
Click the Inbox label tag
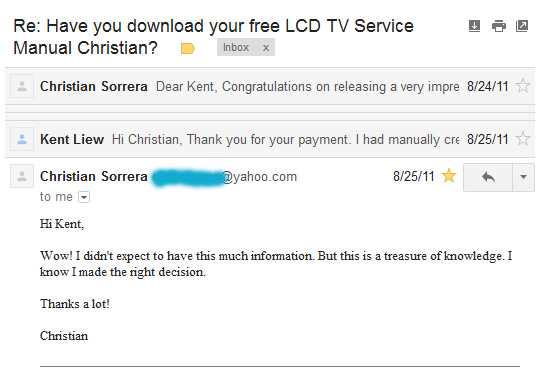[236, 47]
